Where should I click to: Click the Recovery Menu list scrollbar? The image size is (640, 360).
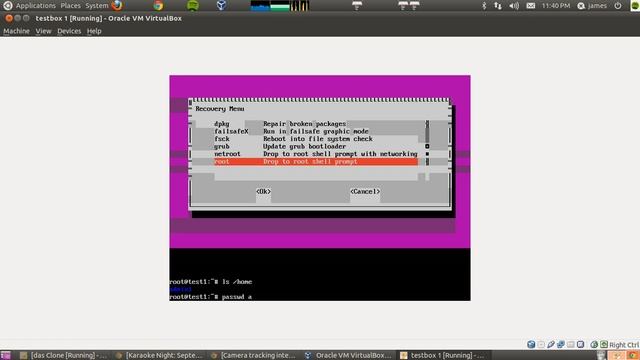coord(427,143)
